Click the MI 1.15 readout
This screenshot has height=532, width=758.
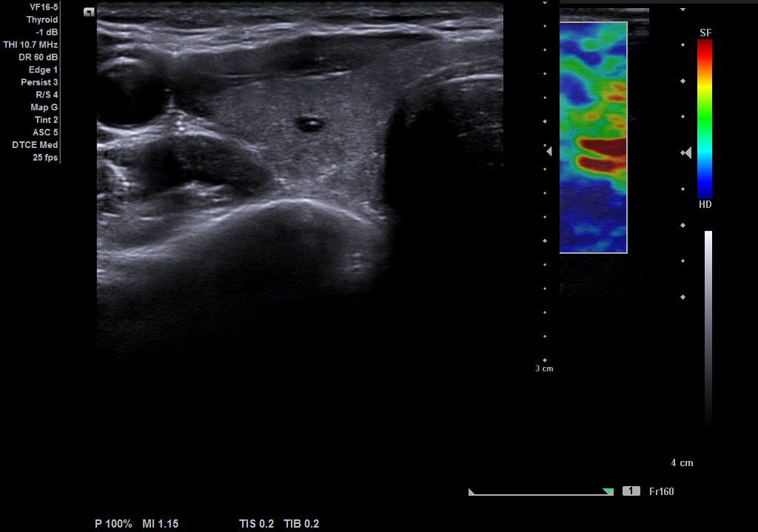point(161,524)
